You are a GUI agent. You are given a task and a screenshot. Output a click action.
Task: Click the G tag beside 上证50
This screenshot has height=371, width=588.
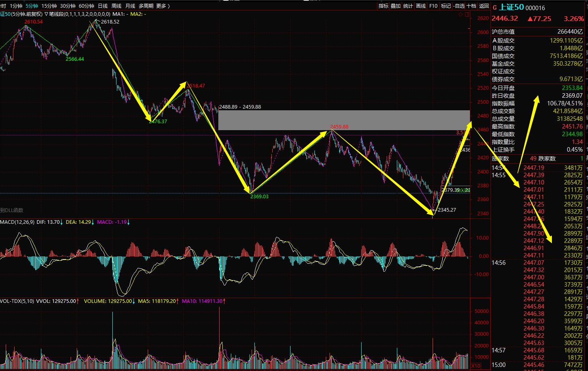tap(495, 8)
